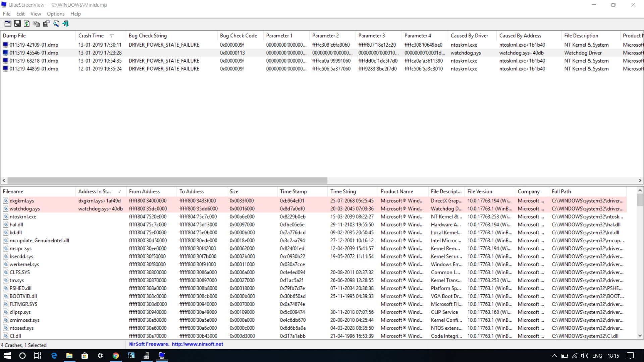Viewport: 644px width, 362px height.
Task: Click the Exit door toolbar icon
Action: tap(66, 23)
